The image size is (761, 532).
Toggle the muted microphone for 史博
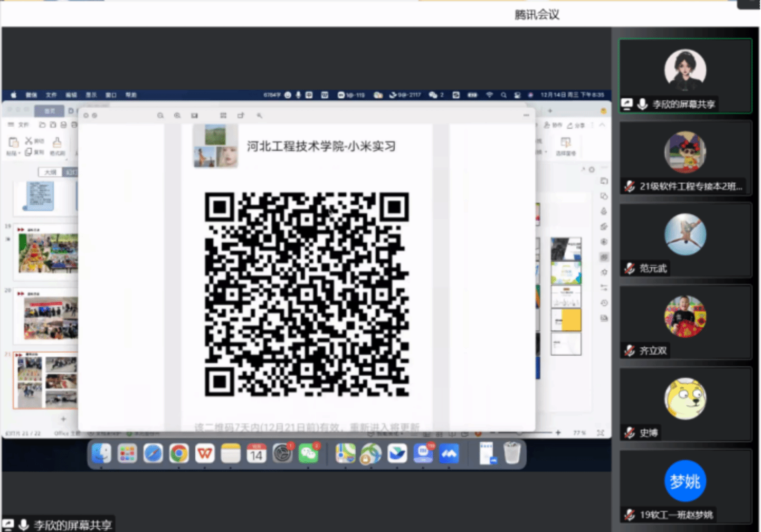[x=630, y=433]
